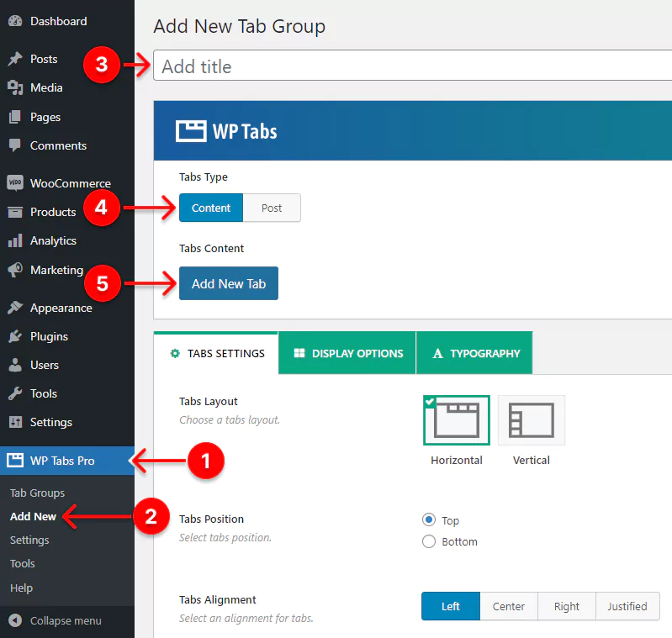Open the Pages menu item
The height and width of the screenshot is (638, 672).
pyautogui.click(x=67, y=117)
